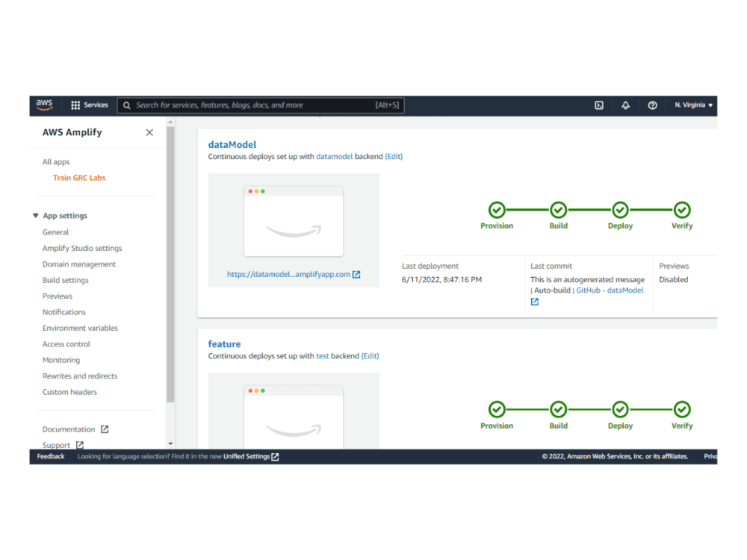Open the dataModel branch
747x560 pixels.
pos(232,145)
